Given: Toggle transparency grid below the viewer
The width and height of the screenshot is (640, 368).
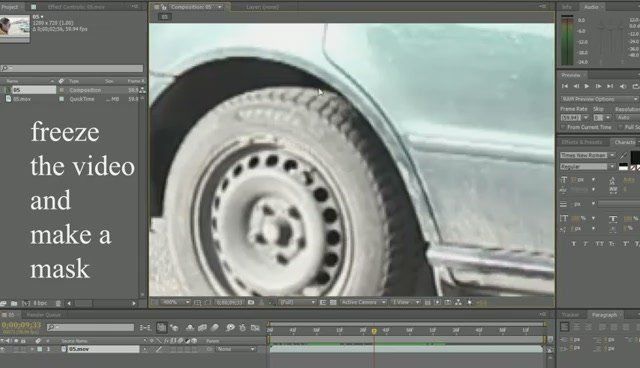Looking at the screenshot, I should coord(333,302).
